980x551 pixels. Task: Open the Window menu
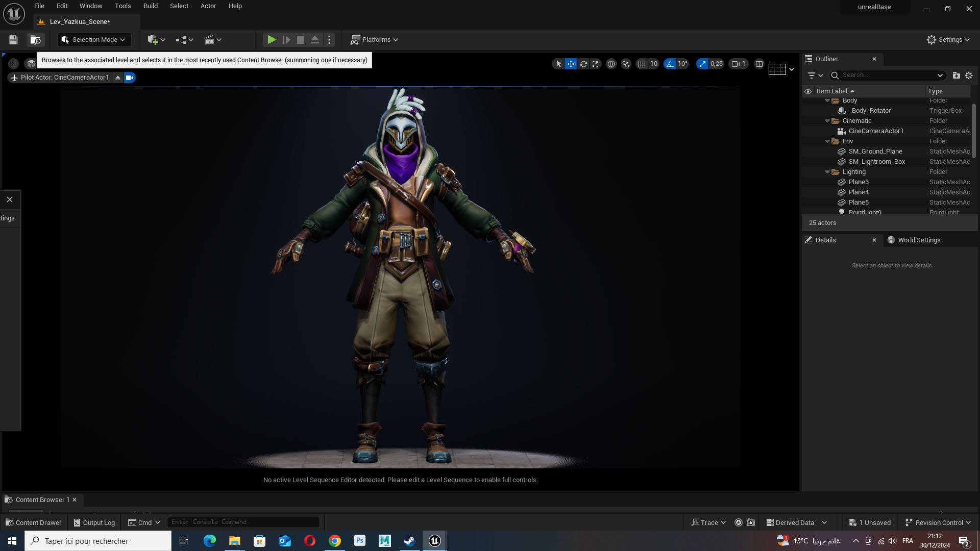point(91,6)
